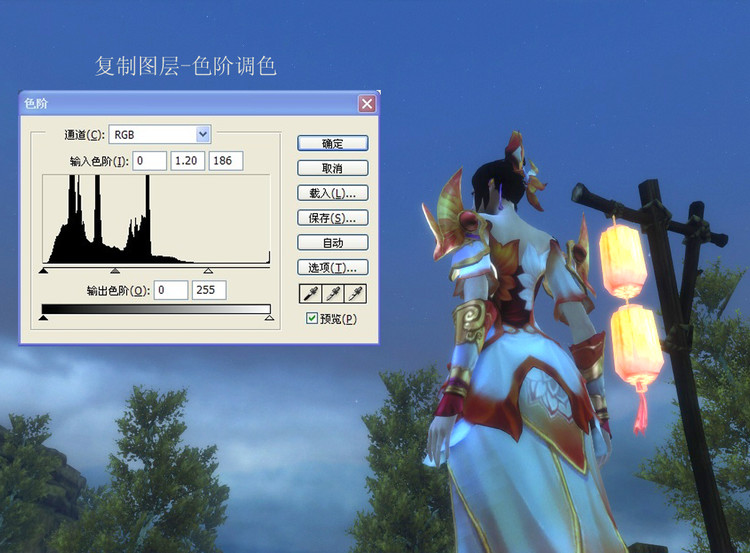
Task: Click the 载入(L)... load button
Action: point(332,193)
